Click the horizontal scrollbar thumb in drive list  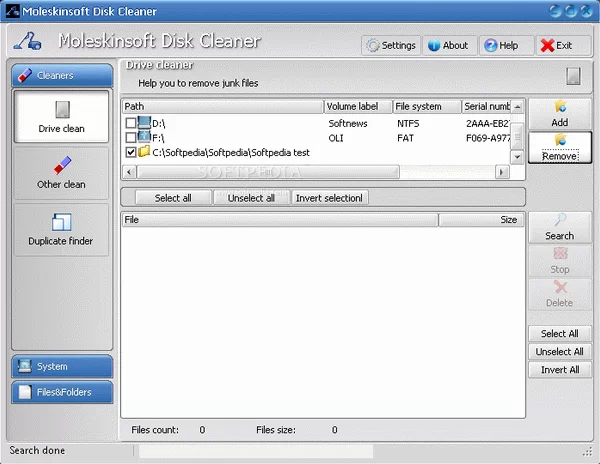(x=268, y=172)
